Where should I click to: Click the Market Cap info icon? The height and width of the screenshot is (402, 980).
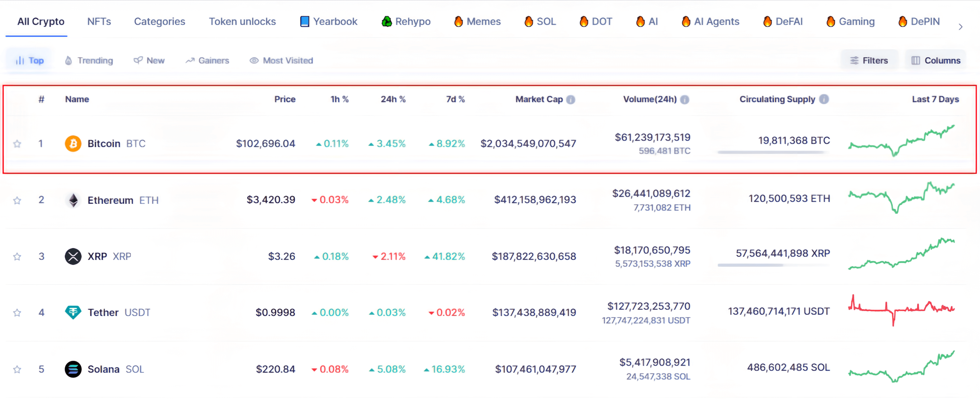click(x=571, y=99)
